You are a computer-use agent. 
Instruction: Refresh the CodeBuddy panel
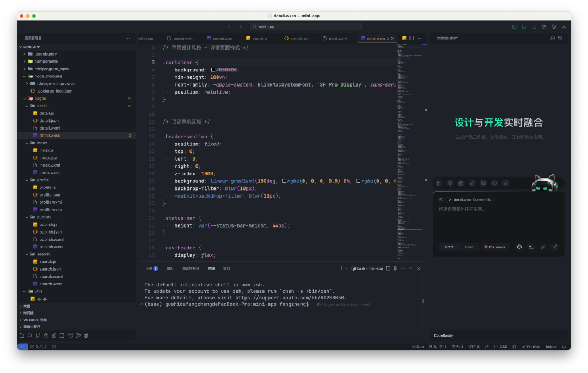point(561,38)
